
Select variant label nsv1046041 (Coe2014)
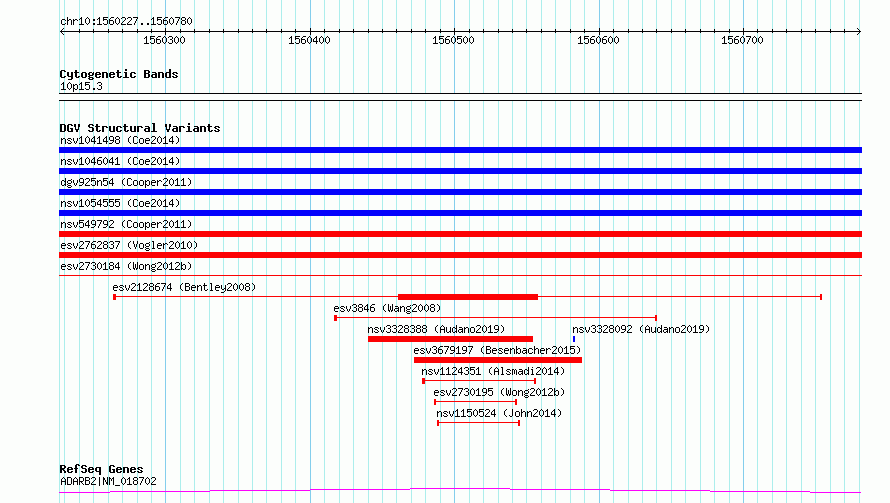click(x=120, y=161)
